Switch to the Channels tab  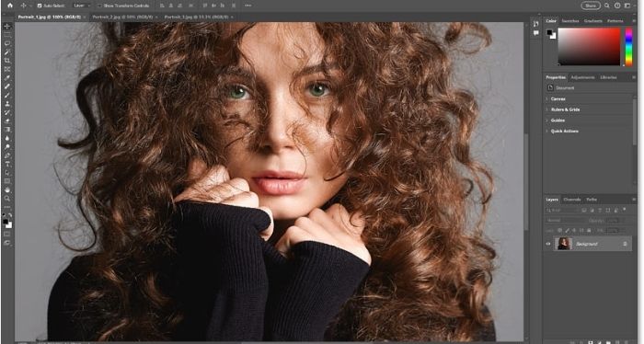(571, 200)
